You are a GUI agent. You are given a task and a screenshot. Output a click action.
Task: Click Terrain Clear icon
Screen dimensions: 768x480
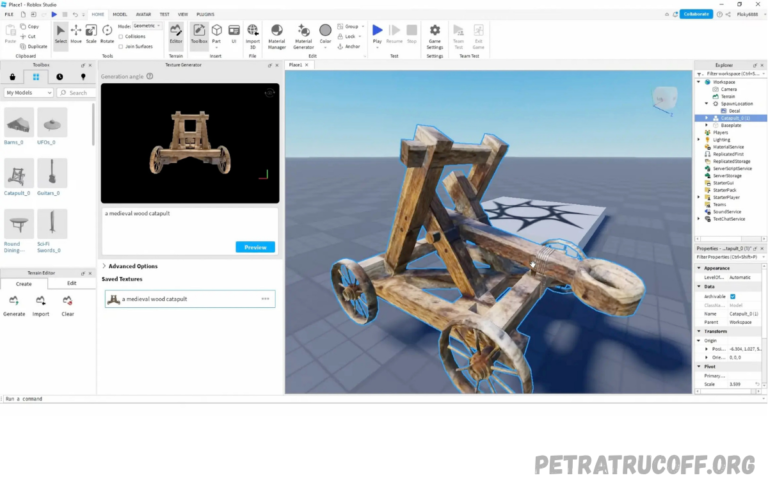tap(68, 300)
